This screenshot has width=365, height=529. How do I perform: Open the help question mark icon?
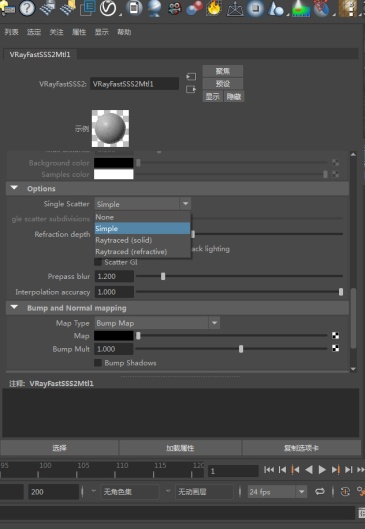pyautogui.click(x=27, y=8)
